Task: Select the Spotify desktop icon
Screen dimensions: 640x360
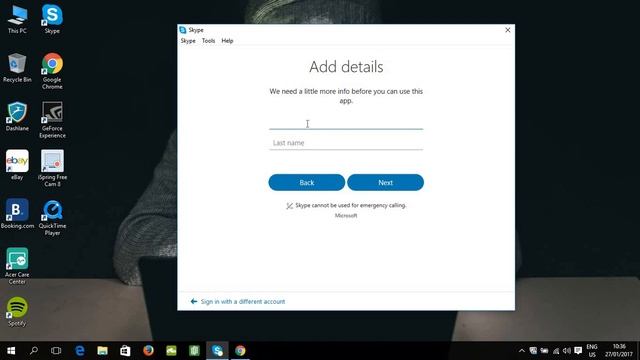Action: pos(17,312)
